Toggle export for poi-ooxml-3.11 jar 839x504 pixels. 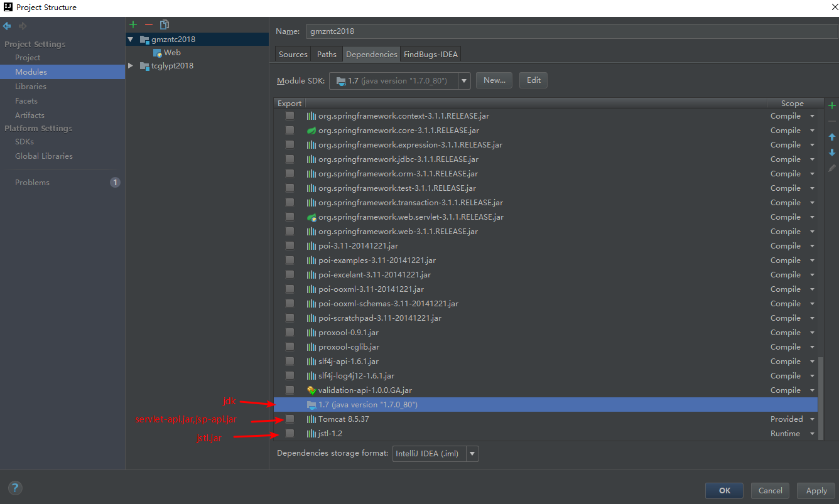click(x=290, y=289)
